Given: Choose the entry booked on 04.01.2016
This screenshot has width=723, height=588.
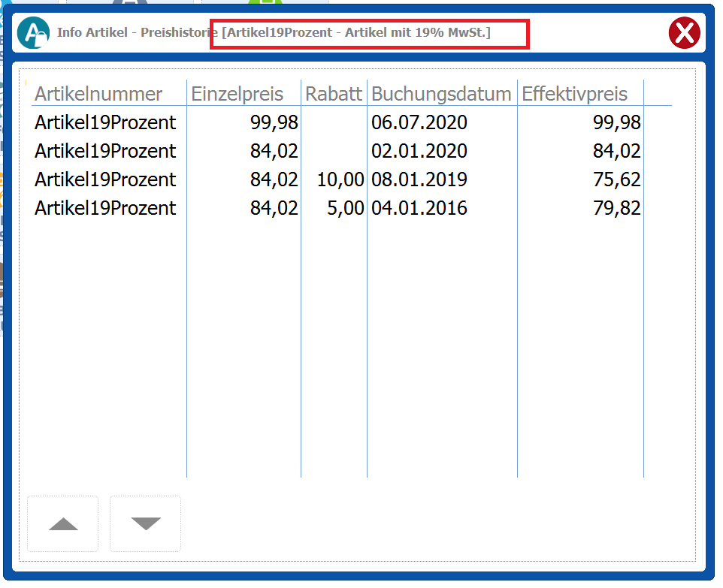Looking at the screenshot, I should tap(419, 208).
